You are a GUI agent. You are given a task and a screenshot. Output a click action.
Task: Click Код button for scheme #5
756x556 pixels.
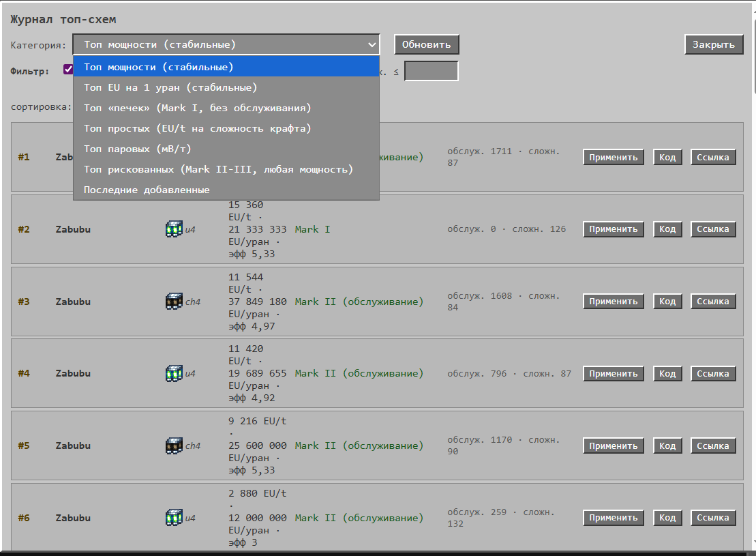[x=667, y=446]
